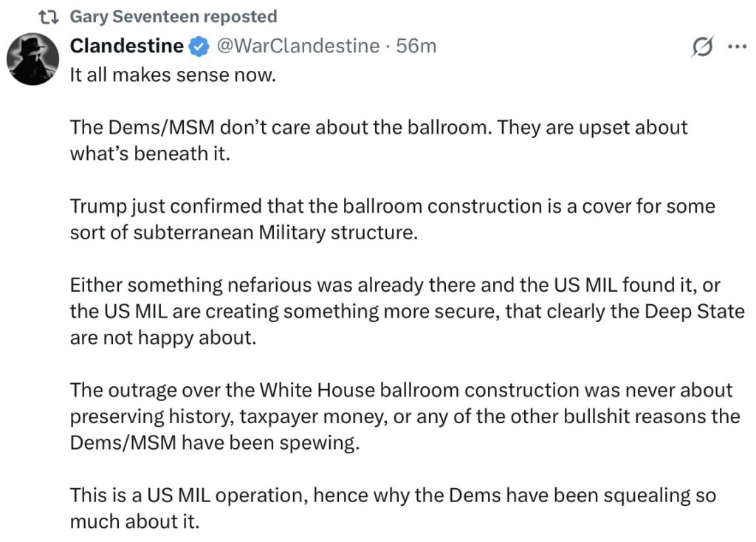Click the line starting "The Dems/MSM don't care"
The height and width of the screenshot is (542, 756).
378,127
